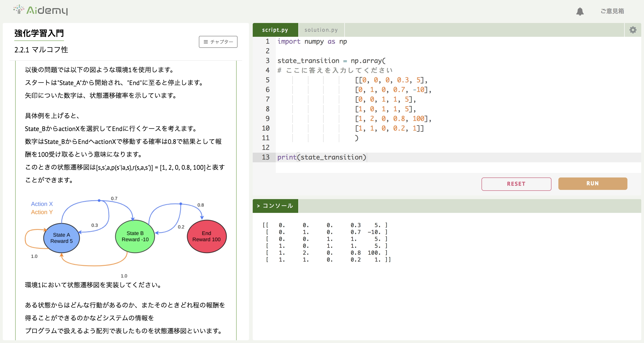Image resolution: width=644 pixels, height=343 pixels.
Task: Select the コンソール console tab
Action: (x=275, y=206)
